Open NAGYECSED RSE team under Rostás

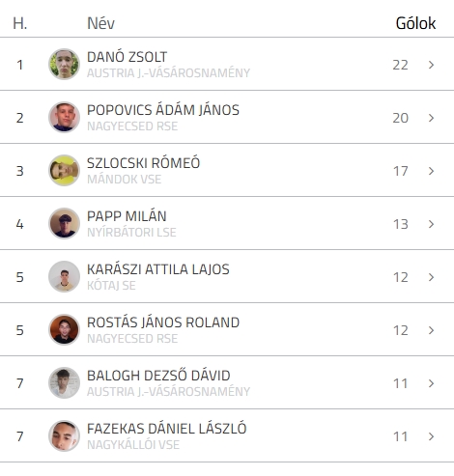click(x=132, y=339)
